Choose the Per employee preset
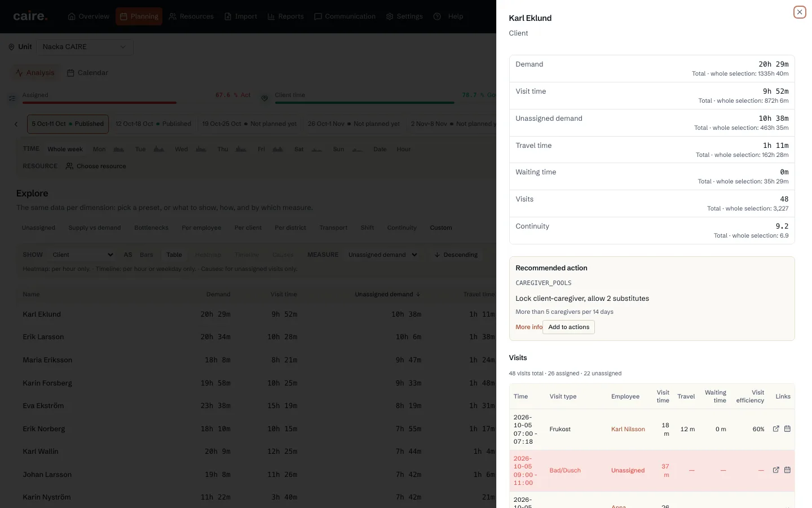Screen dimensions: 812x508 201,228
